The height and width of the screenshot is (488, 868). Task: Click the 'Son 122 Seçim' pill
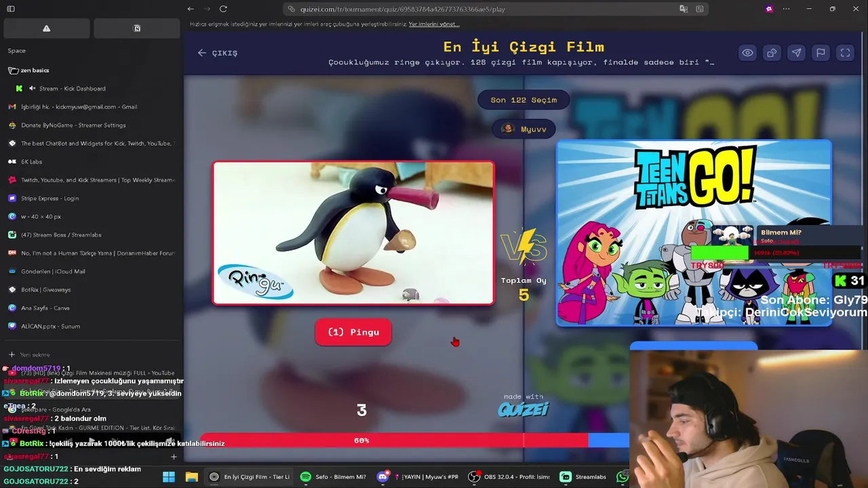click(524, 100)
